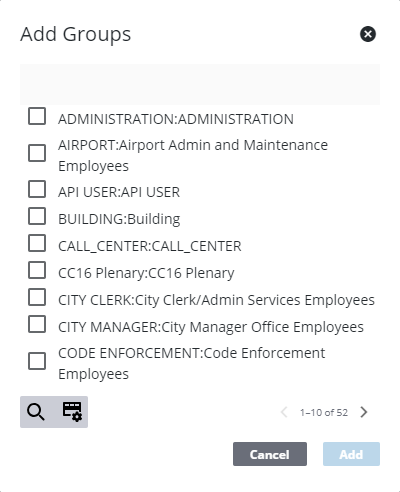Go to previous page of groups
This screenshot has height=492, width=400.
(x=284, y=412)
